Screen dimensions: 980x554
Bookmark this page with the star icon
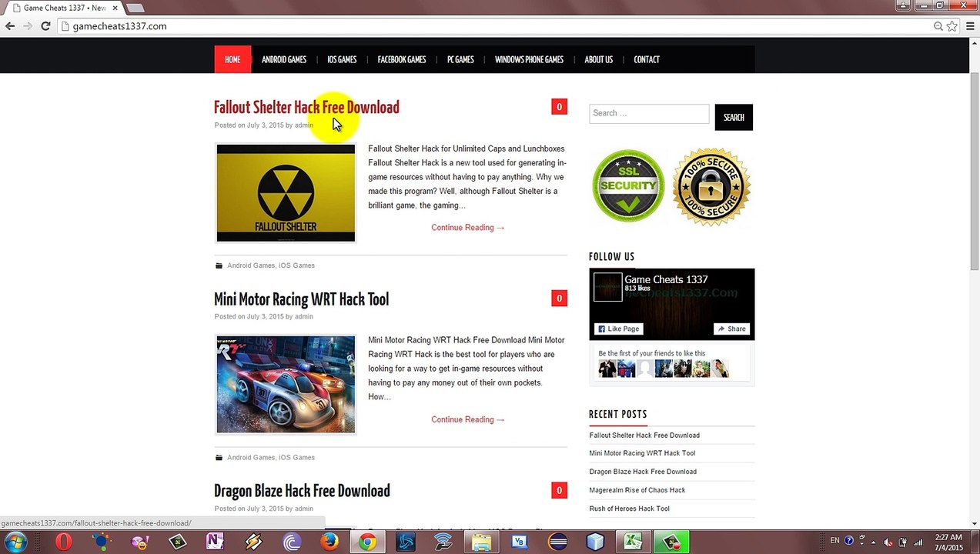tap(952, 26)
